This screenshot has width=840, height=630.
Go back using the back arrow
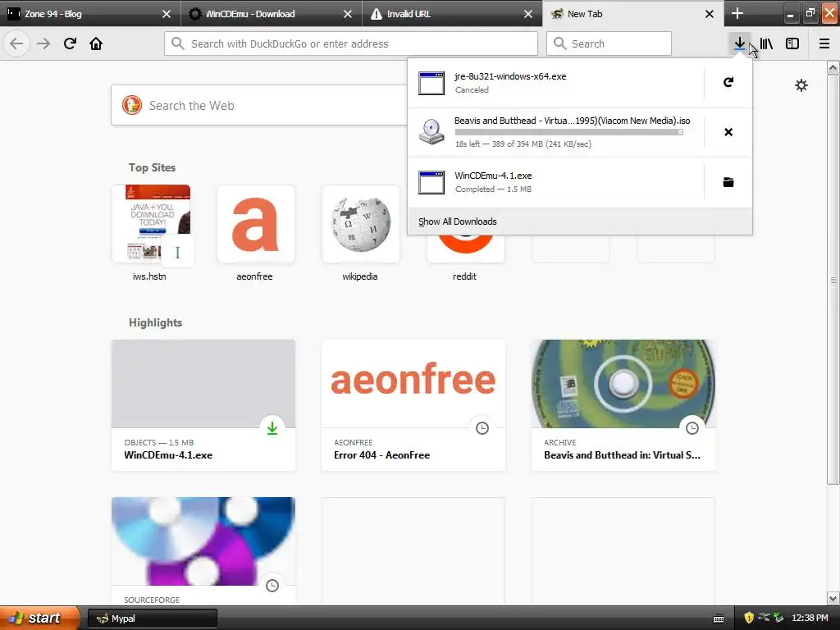(x=16, y=43)
